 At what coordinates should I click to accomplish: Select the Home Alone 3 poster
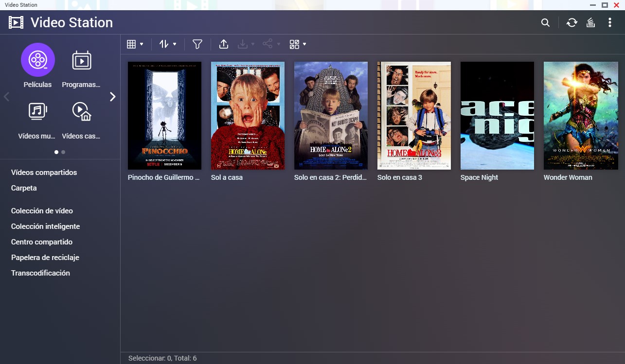[414, 116]
